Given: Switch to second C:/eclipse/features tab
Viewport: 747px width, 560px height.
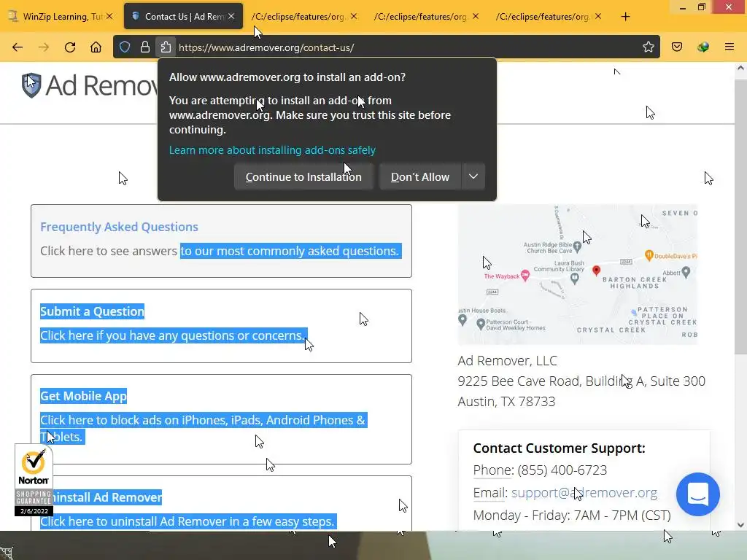Looking at the screenshot, I should 425,16.
